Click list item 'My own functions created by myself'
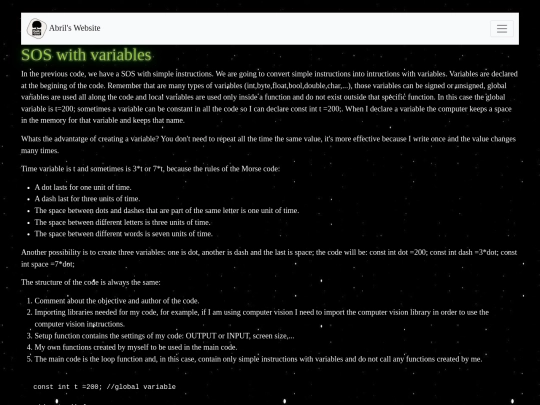The image size is (540, 405). pos(136,347)
